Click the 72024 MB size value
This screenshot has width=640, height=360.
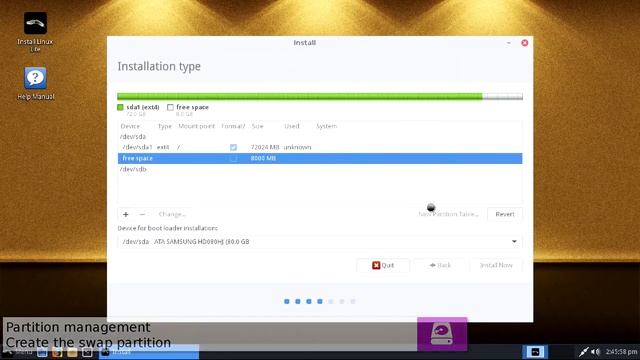[x=265, y=147]
